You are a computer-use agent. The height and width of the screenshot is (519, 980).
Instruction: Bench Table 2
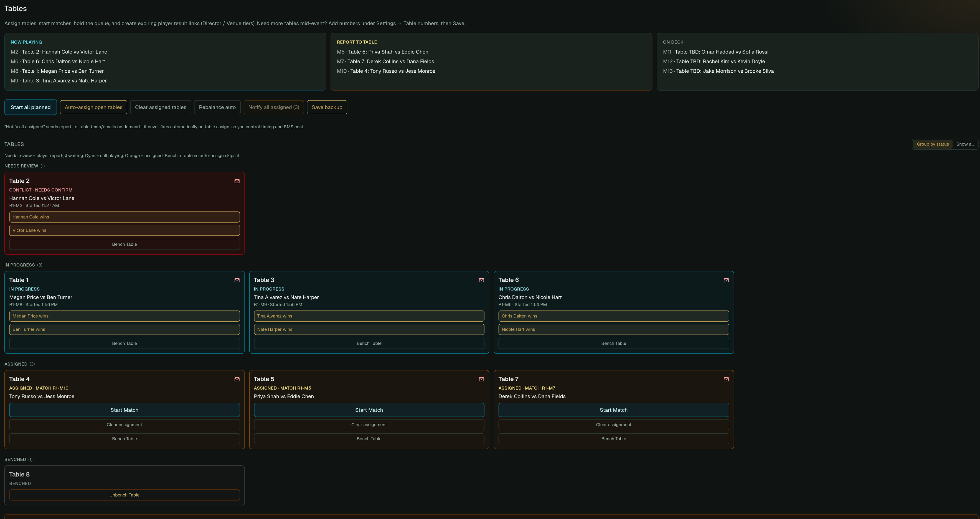[x=125, y=245]
